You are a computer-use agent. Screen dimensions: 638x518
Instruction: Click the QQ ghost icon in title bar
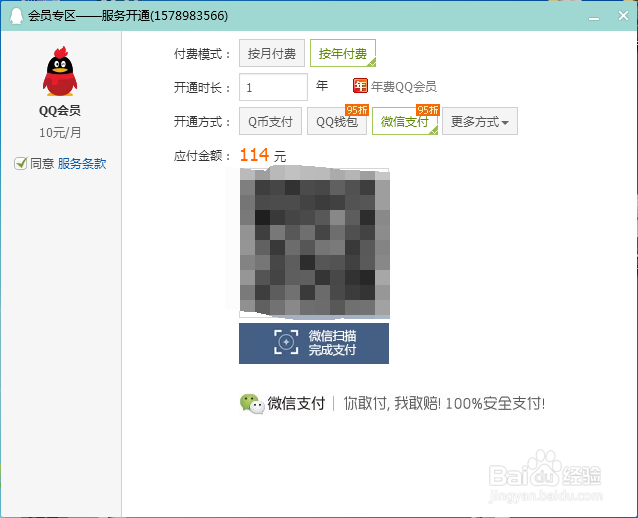(16, 16)
